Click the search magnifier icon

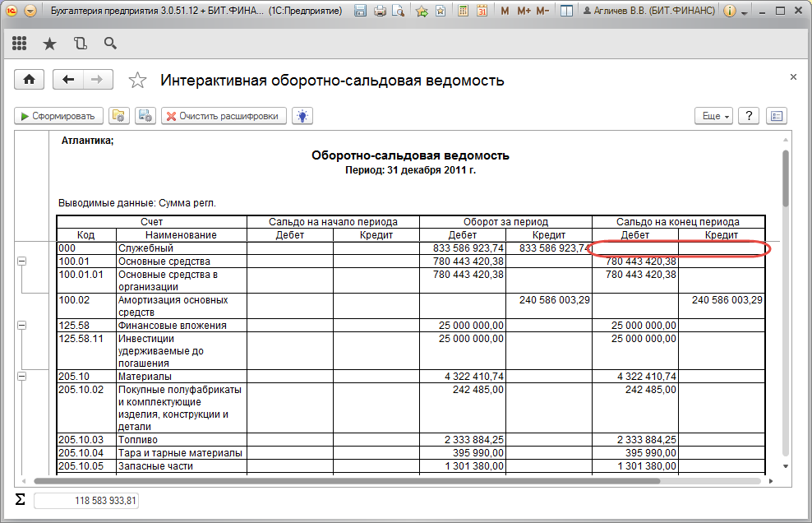(x=110, y=44)
